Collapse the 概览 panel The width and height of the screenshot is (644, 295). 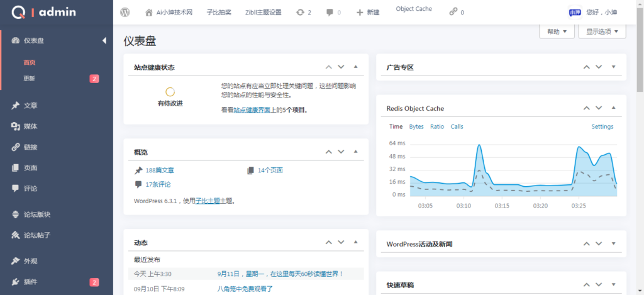tap(356, 152)
